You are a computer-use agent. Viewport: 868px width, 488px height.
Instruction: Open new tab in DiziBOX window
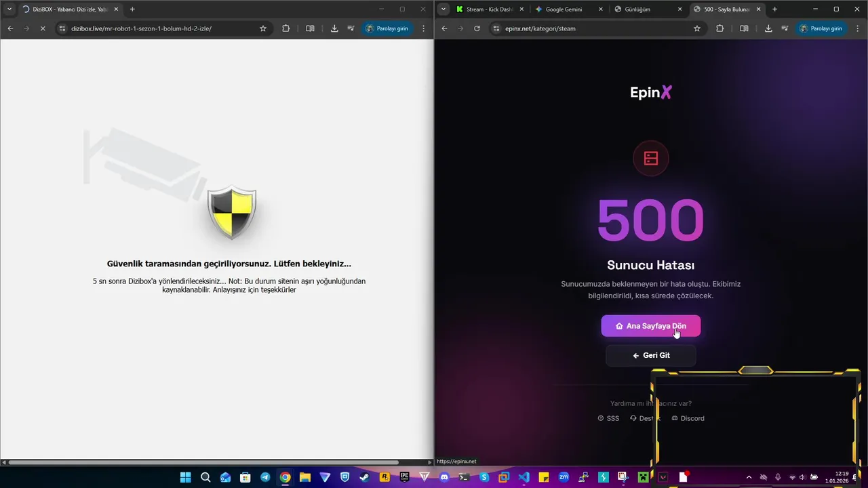pyautogui.click(x=132, y=9)
